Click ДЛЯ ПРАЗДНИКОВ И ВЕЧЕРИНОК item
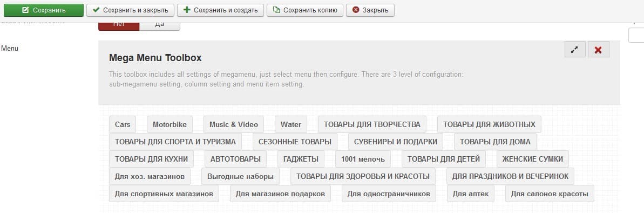 (x=510, y=176)
